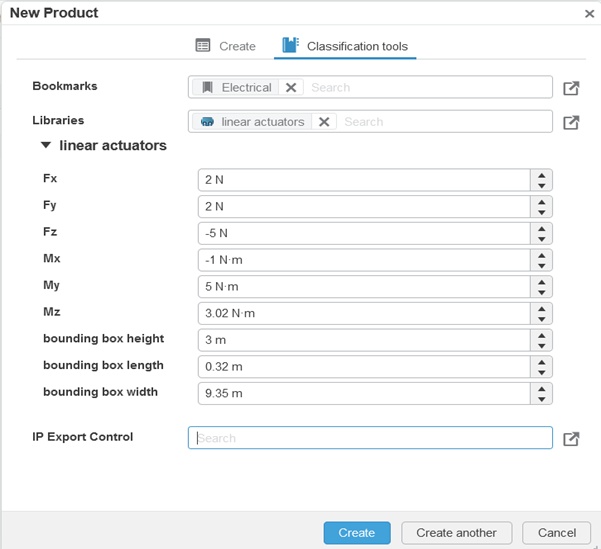Decrease the Mz value with down arrow
Image resolution: width=601 pixels, height=549 pixels.
click(541, 319)
